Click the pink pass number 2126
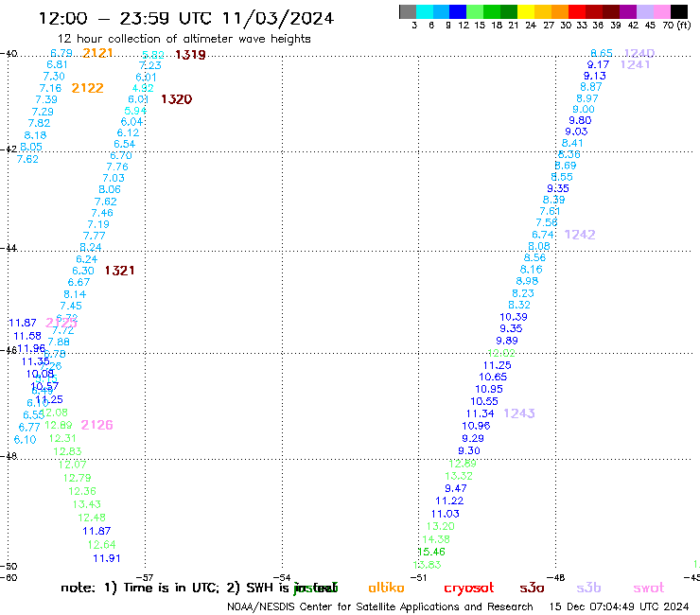The height and width of the screenshot is (615, 700). 96,425
